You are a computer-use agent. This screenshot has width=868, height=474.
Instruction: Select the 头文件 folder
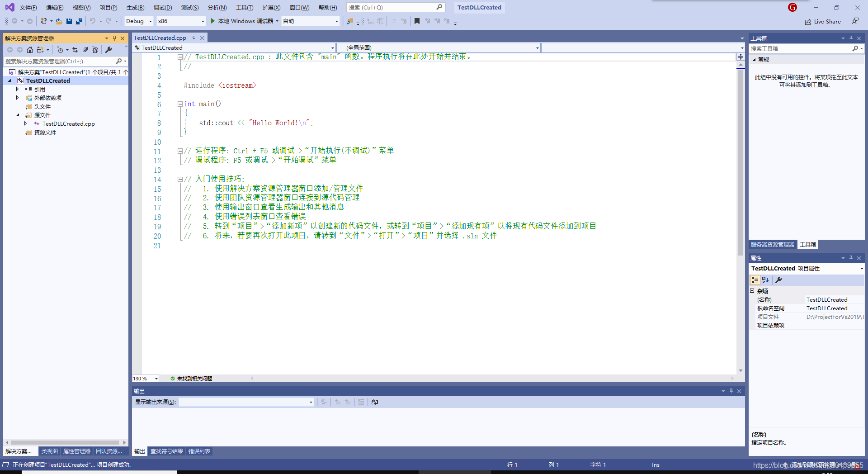[42, 106]
